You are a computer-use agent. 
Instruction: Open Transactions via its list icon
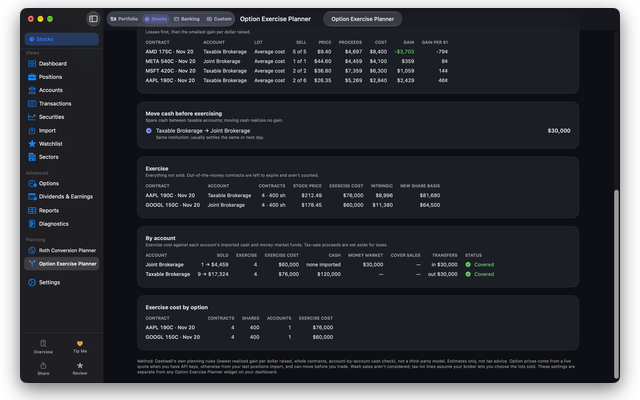point(32,104)
